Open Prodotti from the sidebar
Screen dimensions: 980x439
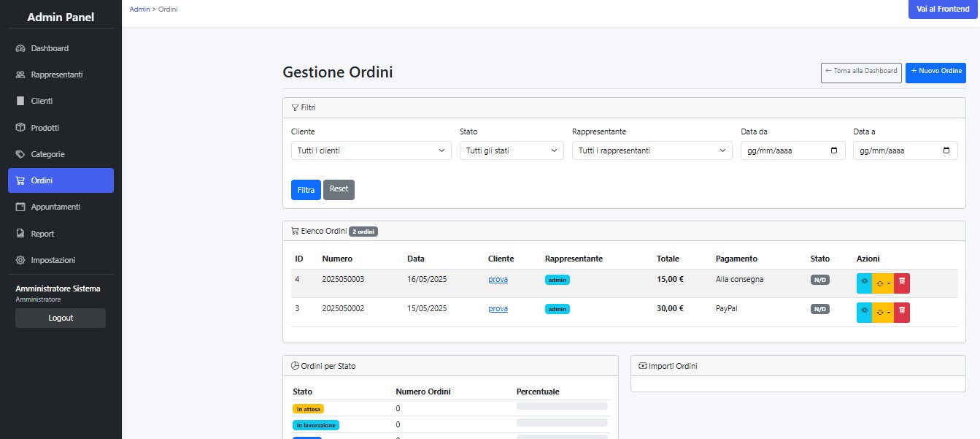click(x=45, y=128)
